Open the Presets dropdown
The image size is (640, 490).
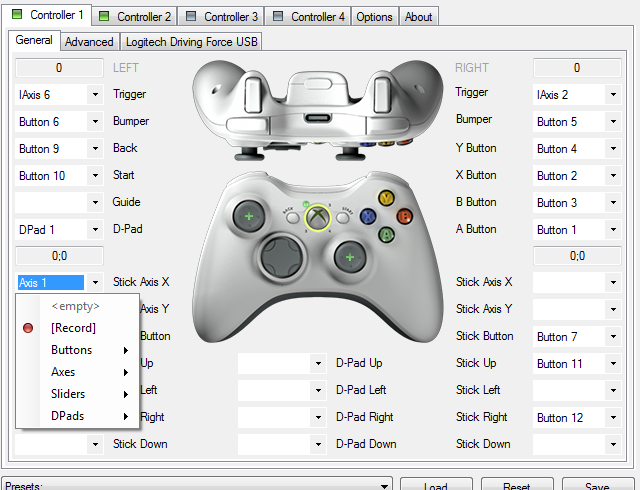click(197, 484)
